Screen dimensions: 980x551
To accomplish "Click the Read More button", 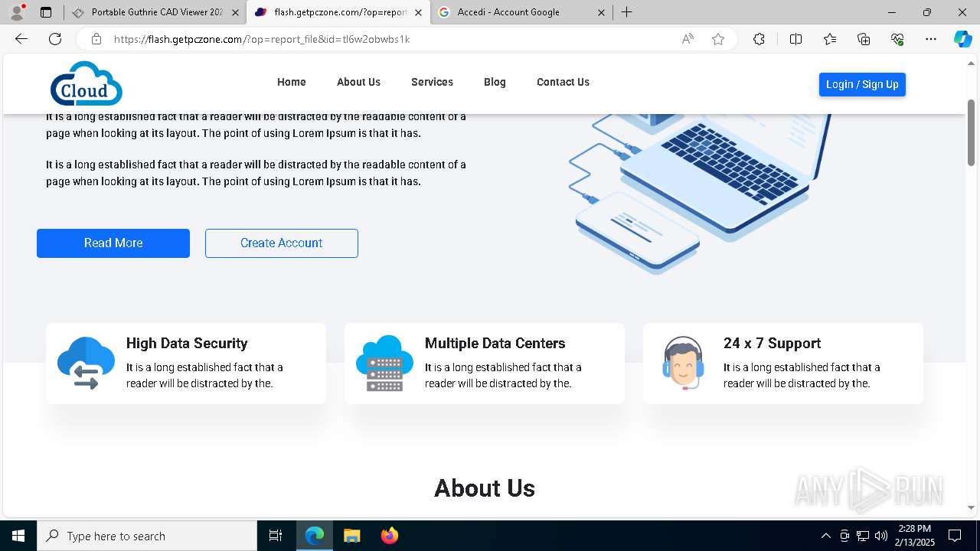I will click(113, 243).
